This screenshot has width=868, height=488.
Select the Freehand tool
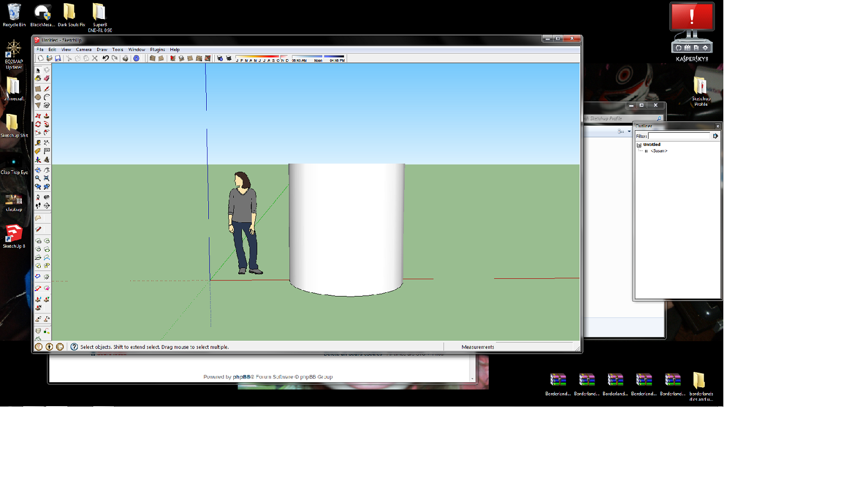point(47,105)
